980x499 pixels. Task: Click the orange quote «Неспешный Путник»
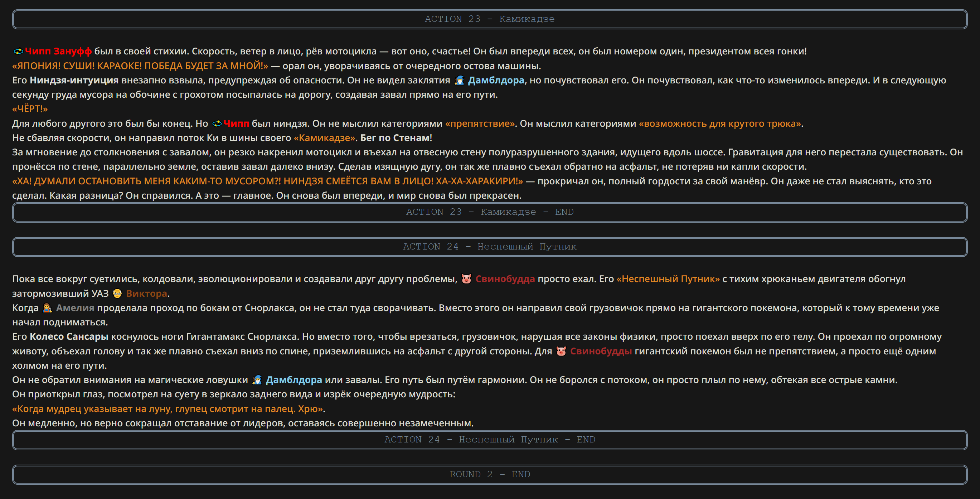pyautogui.click(x=668, y=279)
